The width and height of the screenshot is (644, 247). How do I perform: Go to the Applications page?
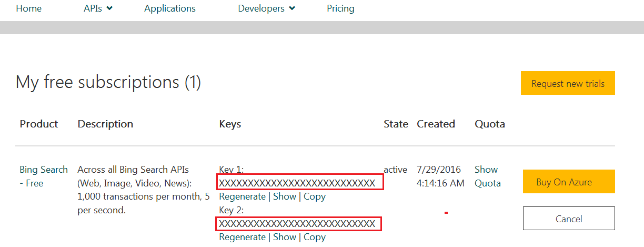pos(170,8)
